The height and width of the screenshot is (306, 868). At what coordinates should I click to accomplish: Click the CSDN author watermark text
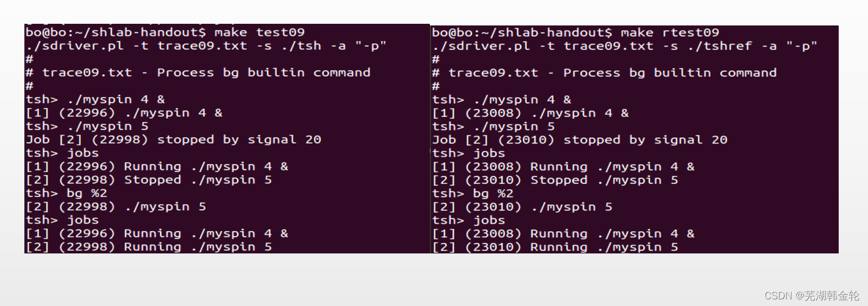(812, 295)
